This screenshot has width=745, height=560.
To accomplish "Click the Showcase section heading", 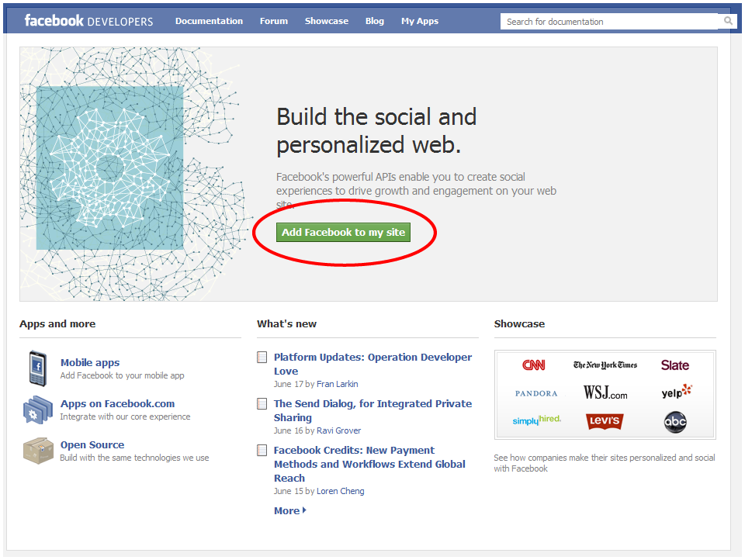I will [x=519, y=324].
